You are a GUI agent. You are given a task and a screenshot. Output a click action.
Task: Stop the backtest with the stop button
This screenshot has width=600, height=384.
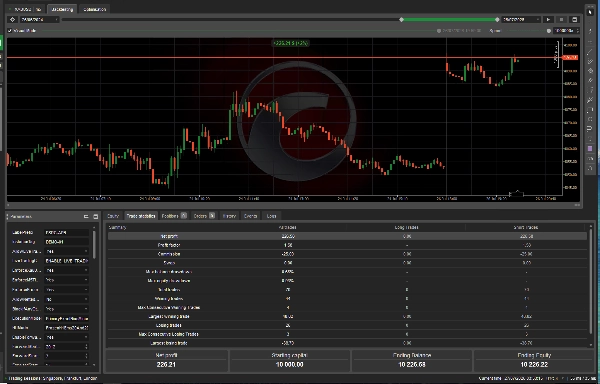tap(561, 20)
